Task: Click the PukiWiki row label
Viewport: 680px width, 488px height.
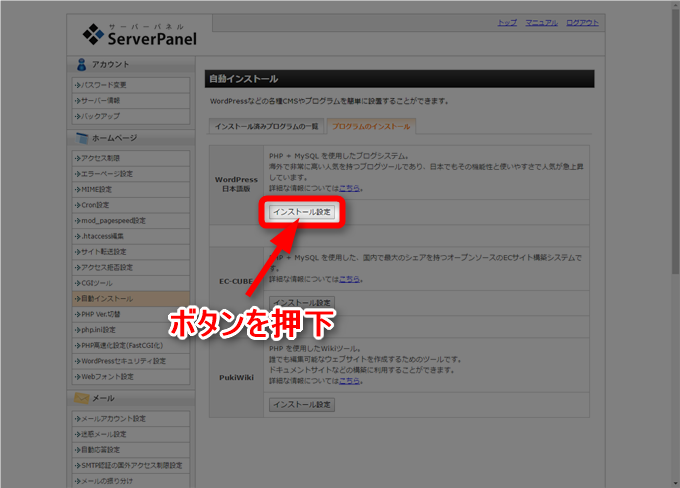Action: 236,378
